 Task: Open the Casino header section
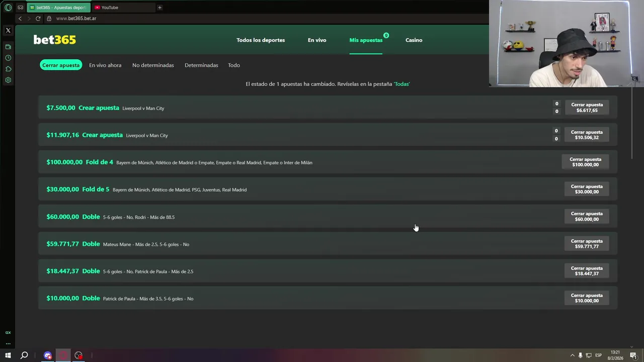(x=414, y=40)
